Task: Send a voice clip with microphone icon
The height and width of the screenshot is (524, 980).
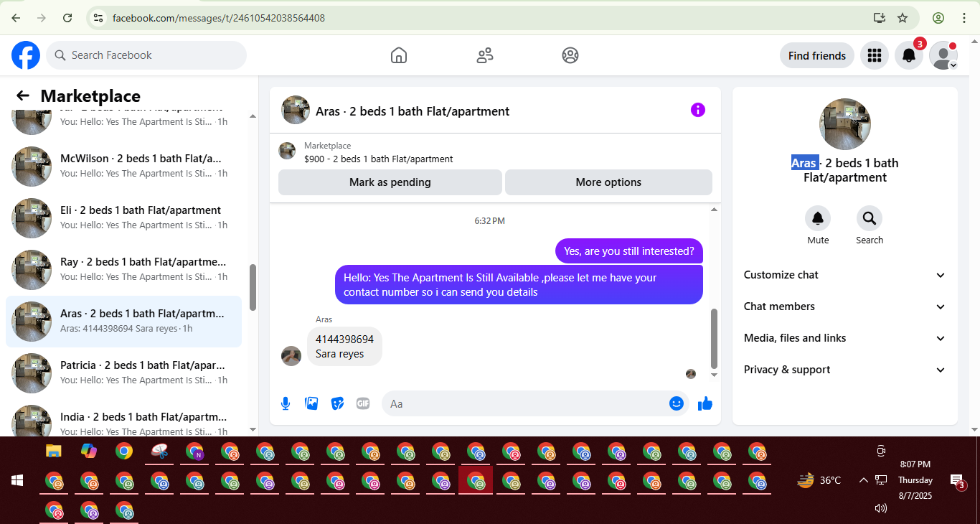Action: point(286,403)
